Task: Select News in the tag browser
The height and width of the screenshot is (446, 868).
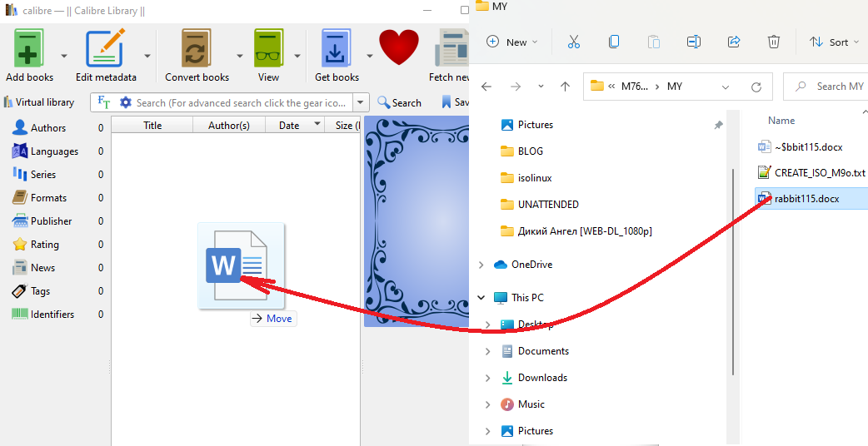Action: tap(42, 267)
